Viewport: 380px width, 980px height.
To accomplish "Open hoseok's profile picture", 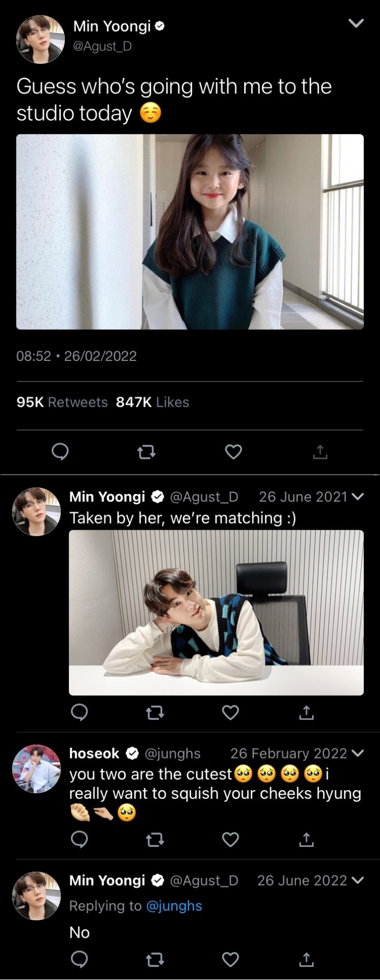I will click(x=36, y=769).
